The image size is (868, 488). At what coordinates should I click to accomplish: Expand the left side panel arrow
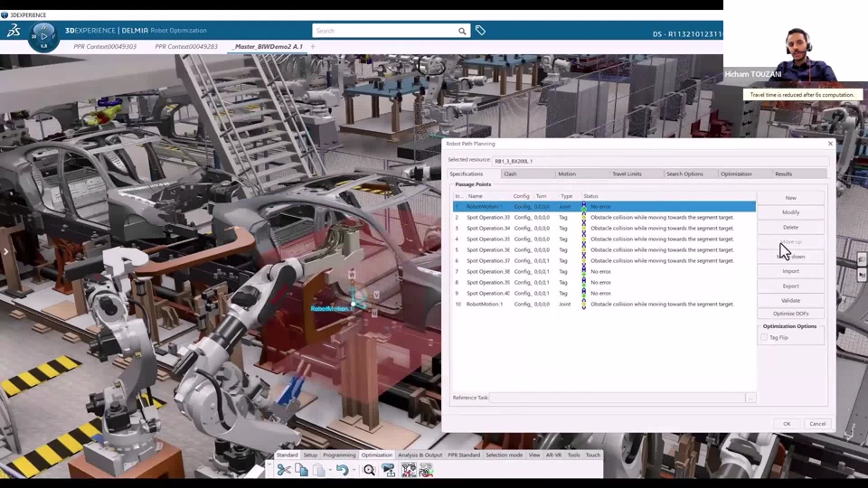click(5, 252)
